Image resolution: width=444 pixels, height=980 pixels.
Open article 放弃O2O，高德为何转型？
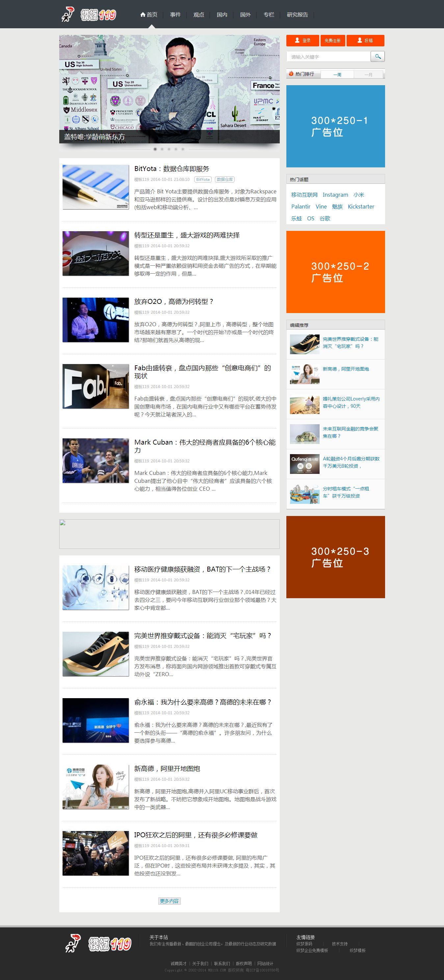click(174, 302)
